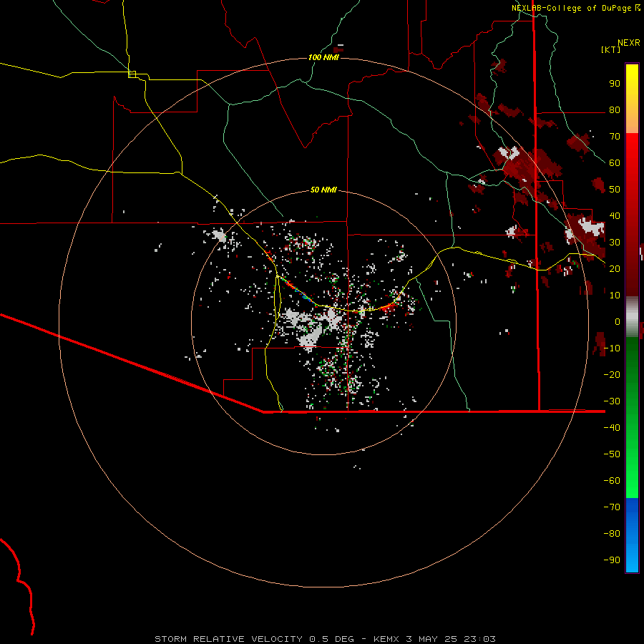Click the positive 40 tick label on scale
644x644 pixels.
615,215
